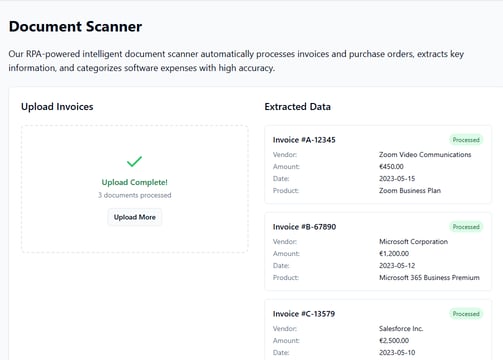Click the Zoom Business Plan product text

[410, 191]
